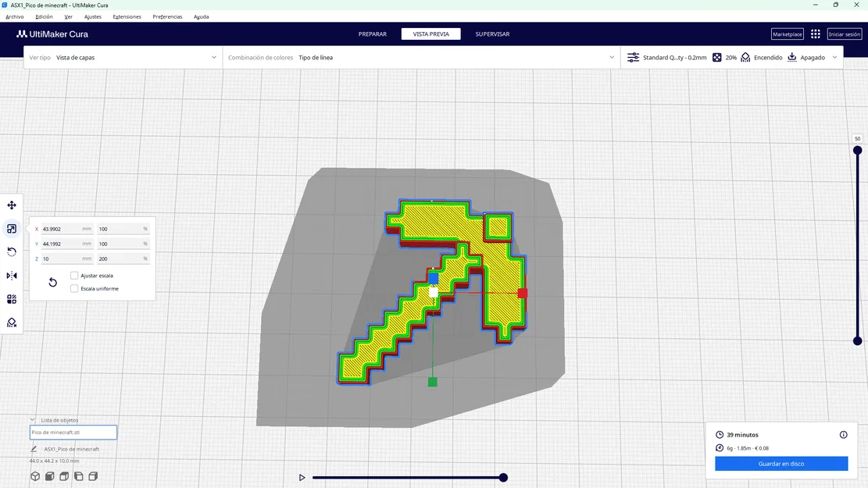Open Per Model Settings tool

point(11,298)
